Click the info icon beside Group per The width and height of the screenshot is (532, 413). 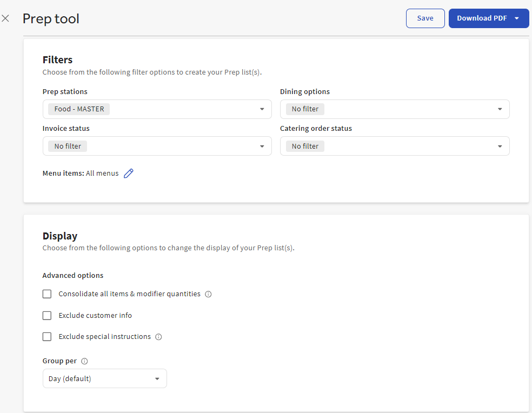84,361
